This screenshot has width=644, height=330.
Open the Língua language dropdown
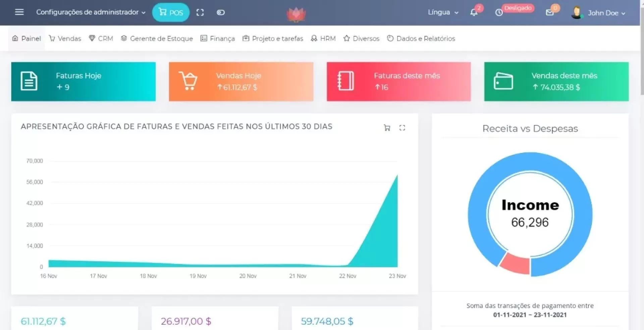pos(443,12)
